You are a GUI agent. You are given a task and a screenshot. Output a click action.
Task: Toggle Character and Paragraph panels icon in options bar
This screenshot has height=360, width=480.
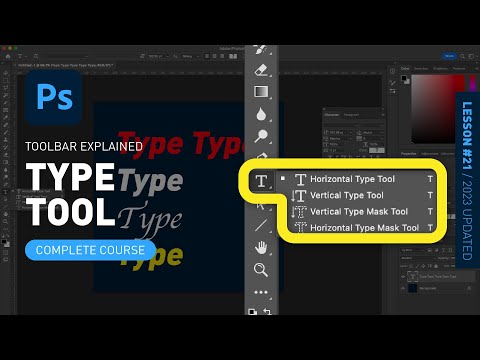233,56
